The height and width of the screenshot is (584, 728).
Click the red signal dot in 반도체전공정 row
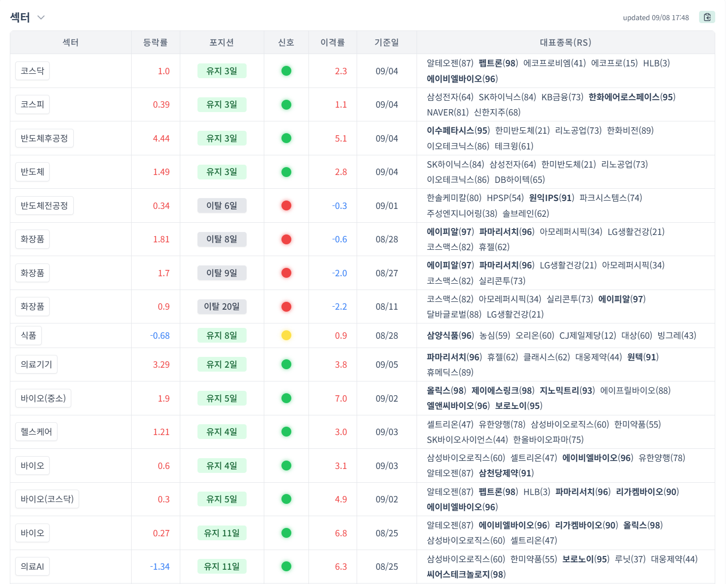pyautogui.click(x=286, y=205)
